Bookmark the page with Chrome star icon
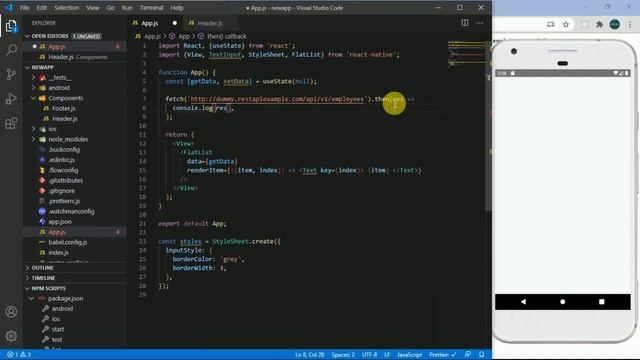Viewport: 640px width, 360px height. pos(566,24)
